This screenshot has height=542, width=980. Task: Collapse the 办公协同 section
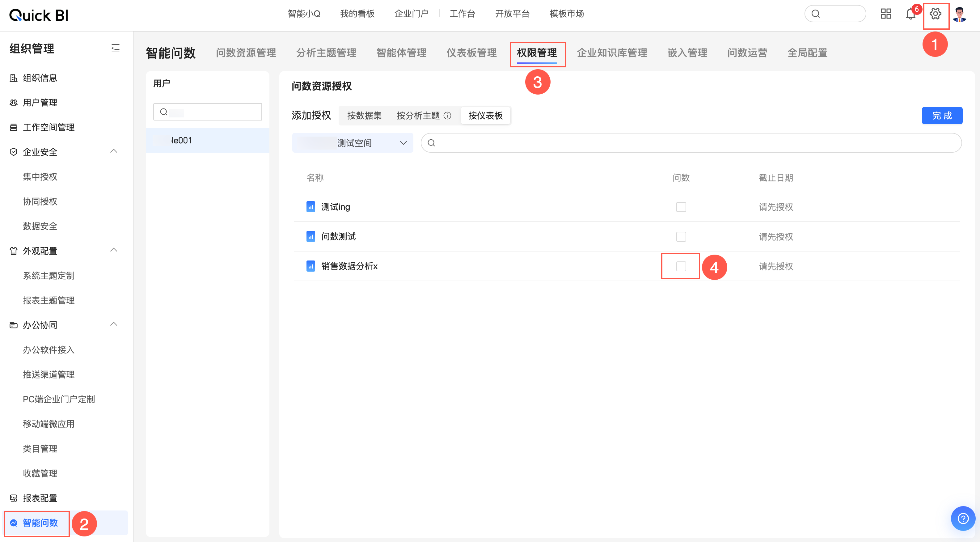pos(113,324)
